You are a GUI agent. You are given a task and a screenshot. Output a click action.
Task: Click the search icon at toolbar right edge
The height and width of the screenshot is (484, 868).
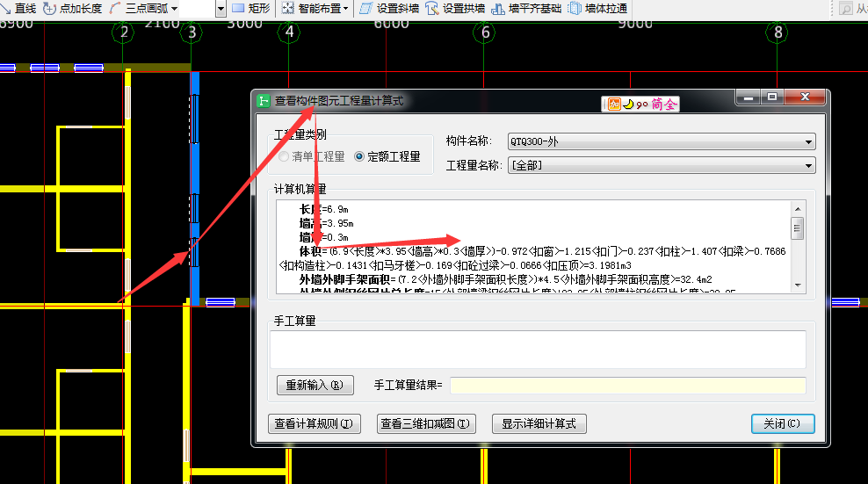click(x=845, y=9)
